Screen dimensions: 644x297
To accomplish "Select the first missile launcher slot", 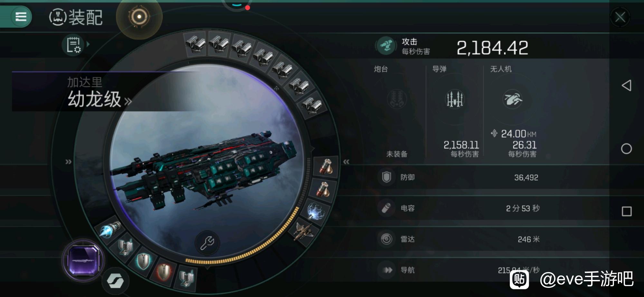I will [196, 44].
